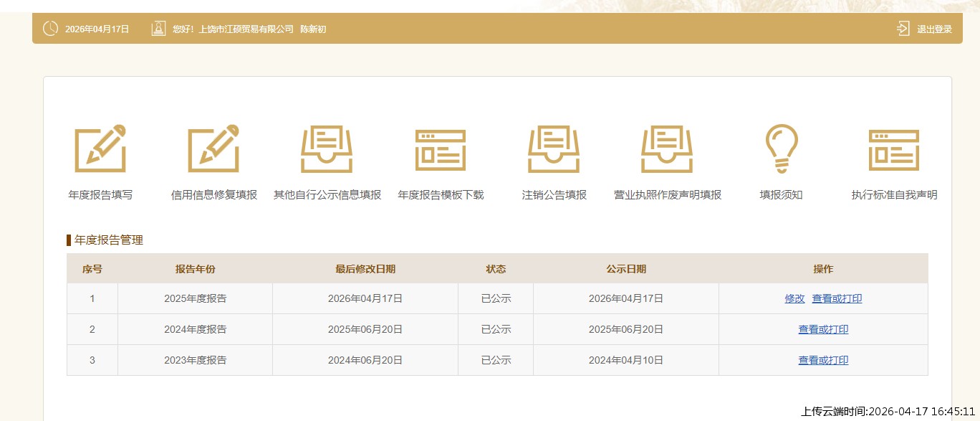
Task: Click the 填报须知 lightbulb icon
Action: point(781,148)
